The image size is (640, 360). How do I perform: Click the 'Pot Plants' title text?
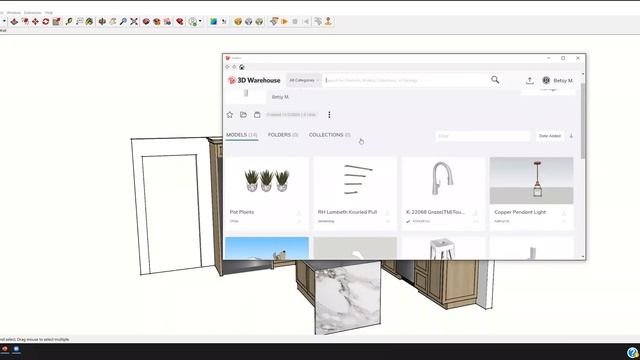(x=242, y=212)
